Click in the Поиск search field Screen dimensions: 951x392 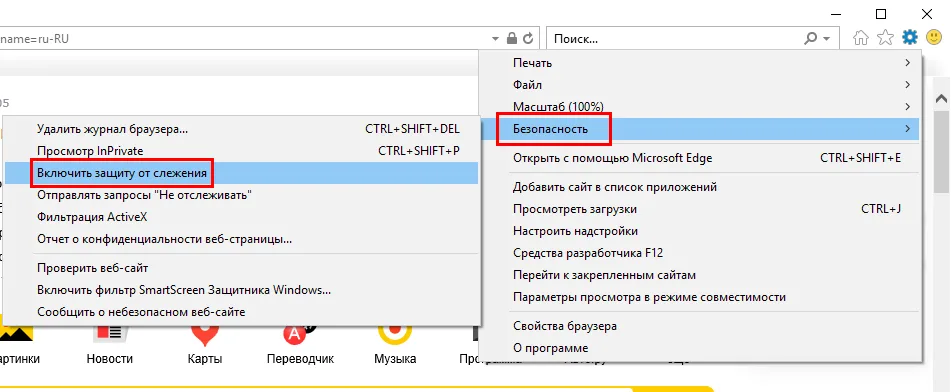(x=676, y=39)
